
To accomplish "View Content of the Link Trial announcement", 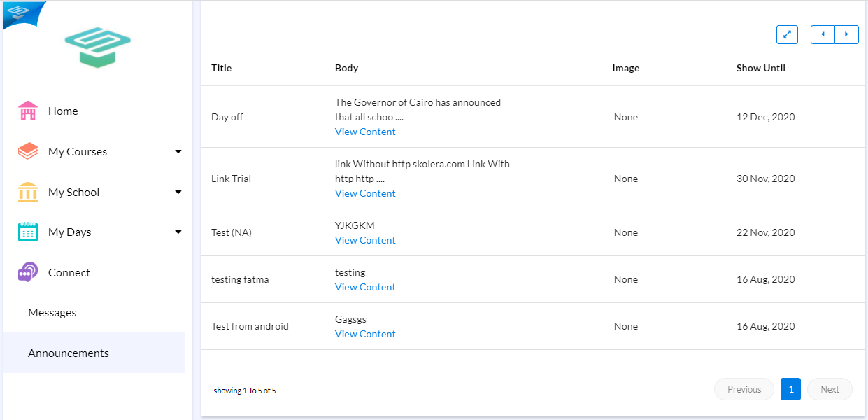I will click(x=365, y=193).
